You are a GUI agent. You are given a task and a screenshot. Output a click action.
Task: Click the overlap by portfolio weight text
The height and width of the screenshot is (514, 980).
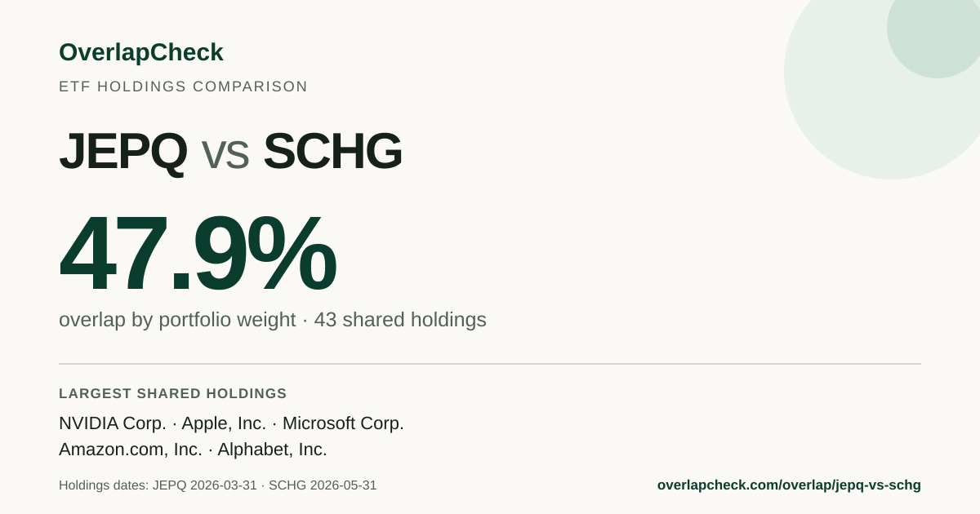pyautogui.click(x=177, y=320)
